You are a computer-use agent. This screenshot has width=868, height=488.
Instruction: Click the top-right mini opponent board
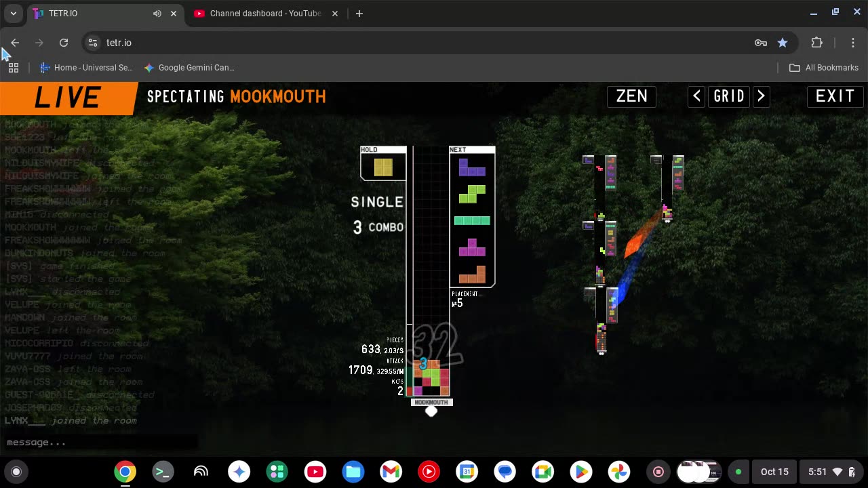pos(667,188)
